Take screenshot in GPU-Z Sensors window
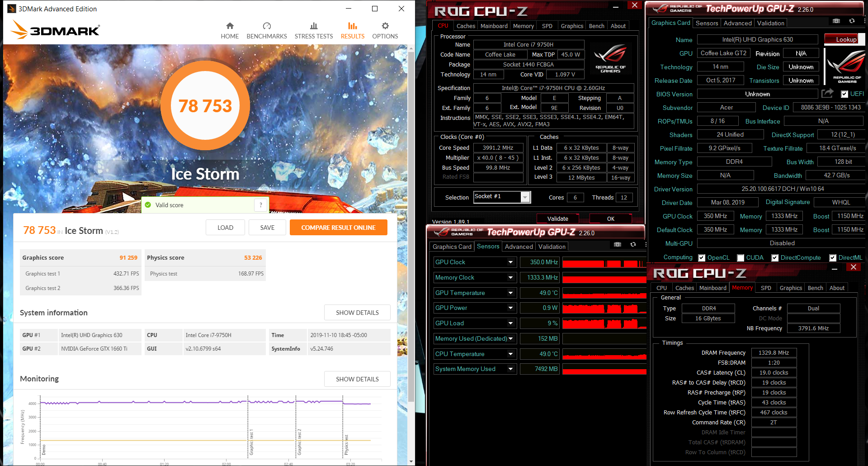The image size is (868, 466). click(618, 244)
